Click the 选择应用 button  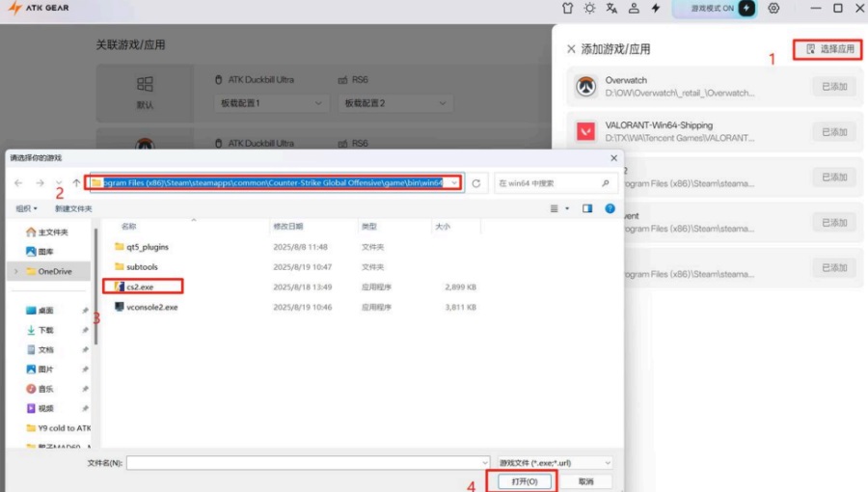click(828, 49)
